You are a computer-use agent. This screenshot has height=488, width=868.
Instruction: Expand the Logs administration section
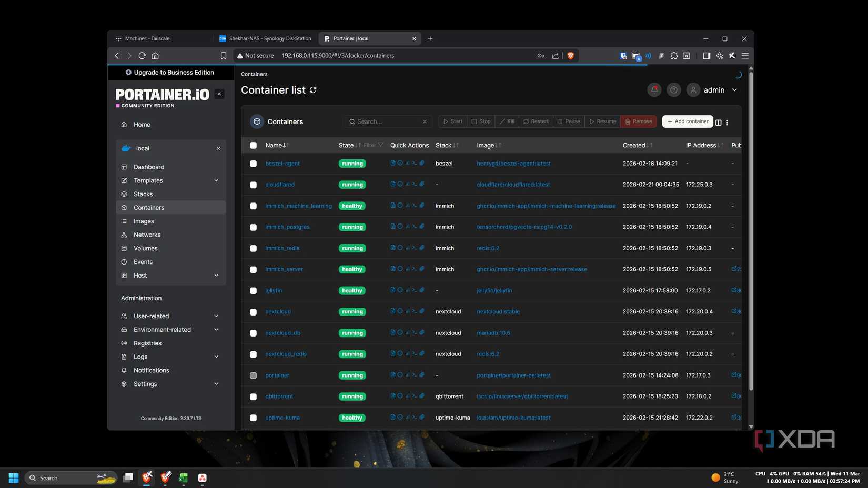click(x=216, y=357)
